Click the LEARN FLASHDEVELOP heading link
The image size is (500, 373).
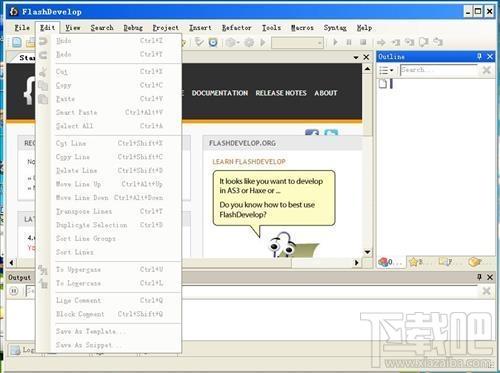click(x=249, y=162)
